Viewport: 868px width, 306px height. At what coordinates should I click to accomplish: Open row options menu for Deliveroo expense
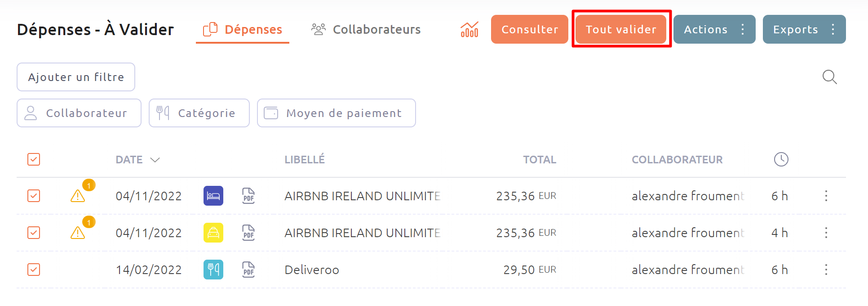tap(826, 270)
